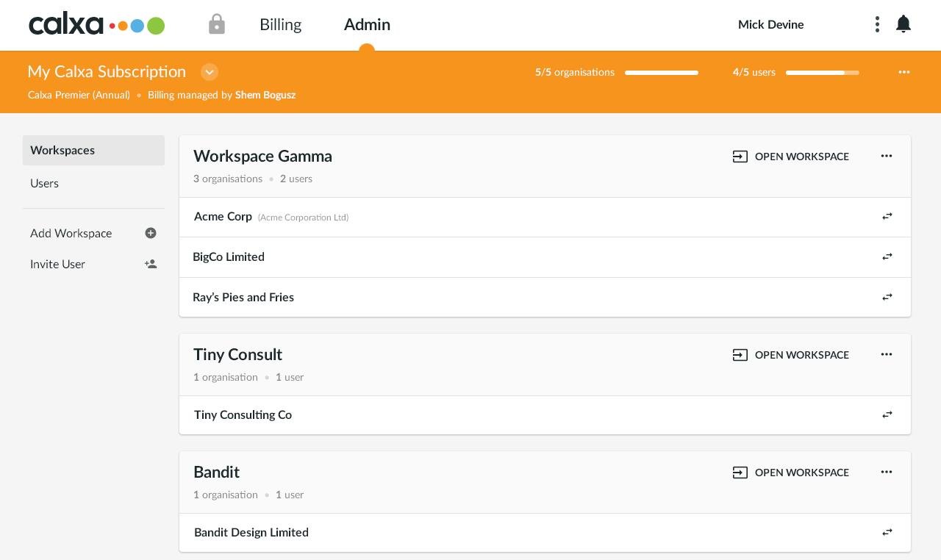Open the Admin tab
The image size is (941, 560).
(367, 24)
